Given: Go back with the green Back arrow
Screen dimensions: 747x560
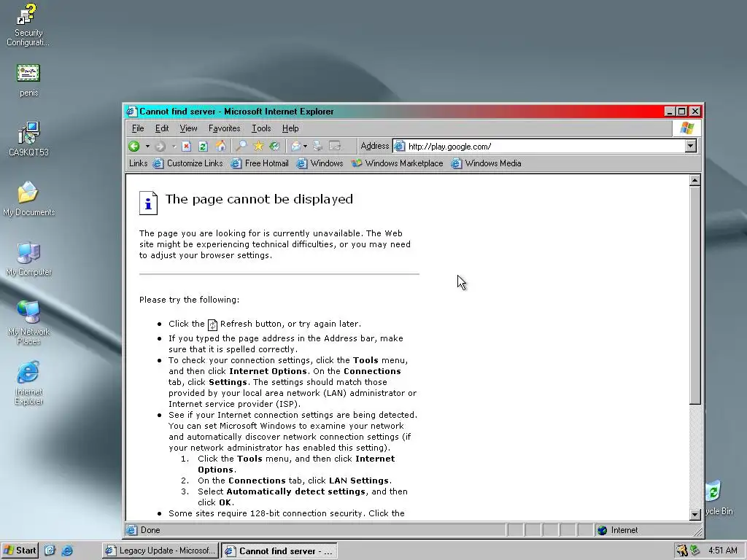Looking at the screenshot, I should [x=134, y=146].
